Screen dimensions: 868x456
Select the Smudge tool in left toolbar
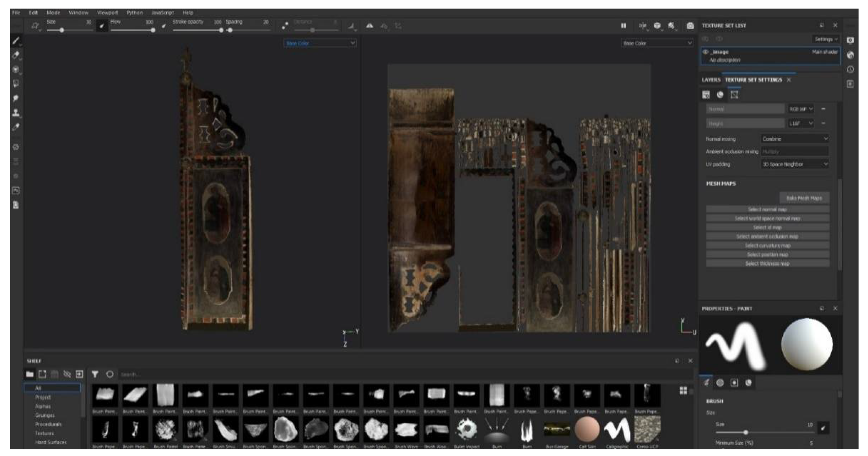[15, 98]
